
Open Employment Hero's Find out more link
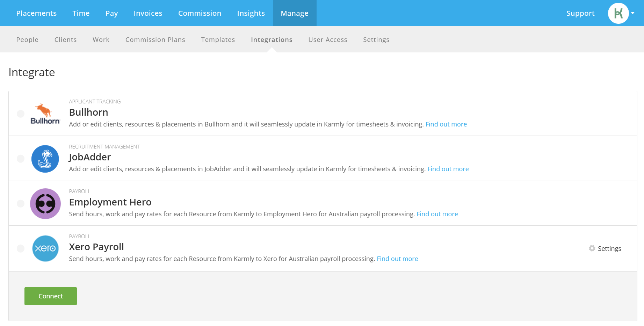click(437, 214)
